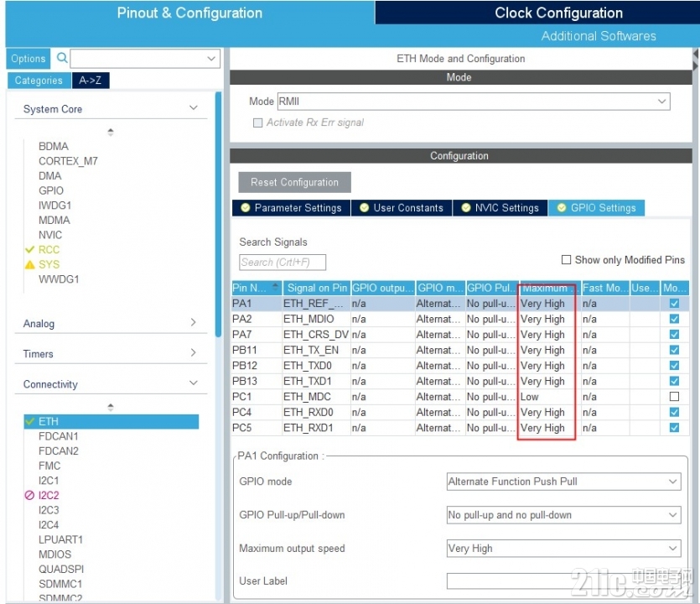The height and width of the screenshot is (604, 700).
Task: Select I2C2 in Connectivity list
Action: pyautogui.click(x=49, y=495)
